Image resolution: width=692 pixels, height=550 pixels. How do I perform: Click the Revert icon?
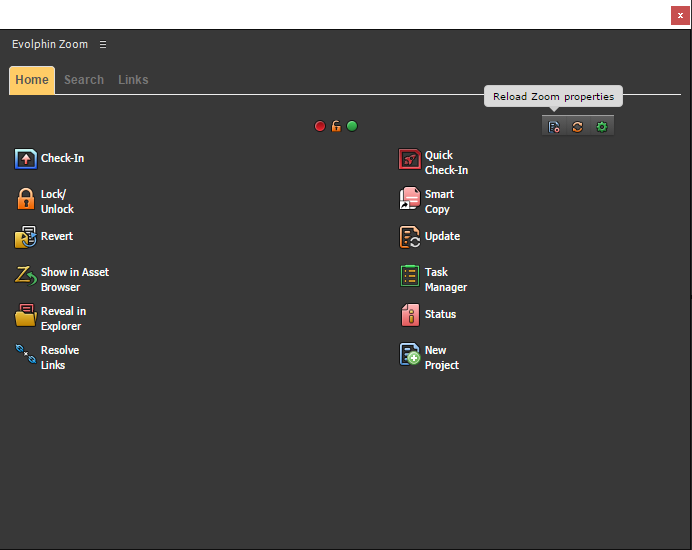[26, 237]
